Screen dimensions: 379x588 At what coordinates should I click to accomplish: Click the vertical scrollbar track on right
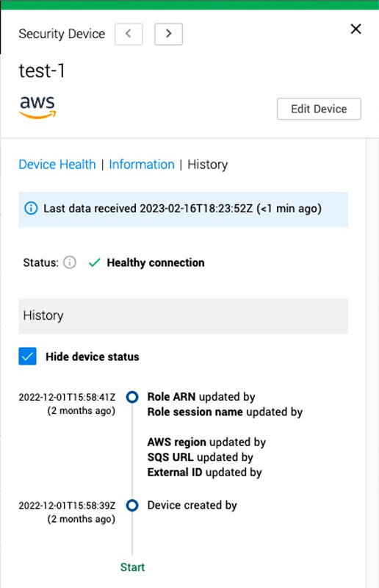tap(372, 363)
